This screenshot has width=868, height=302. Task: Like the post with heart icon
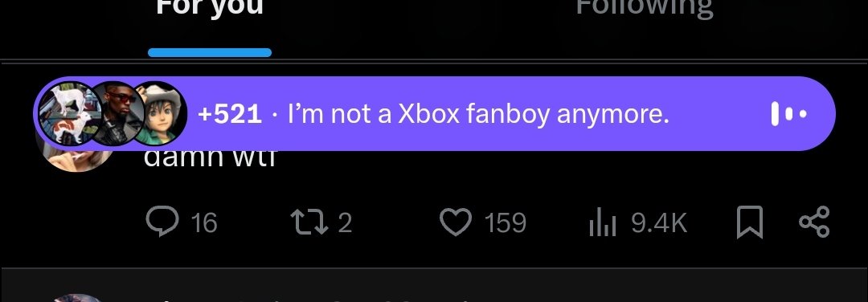(x=456, y=222)
